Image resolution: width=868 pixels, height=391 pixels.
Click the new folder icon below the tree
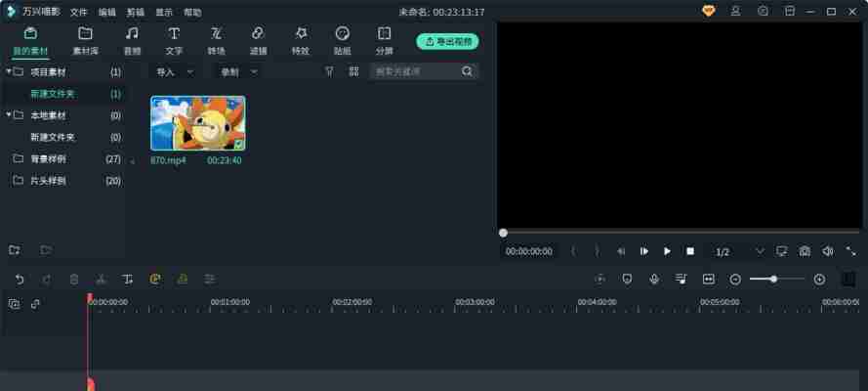click(x=15, y=250)
